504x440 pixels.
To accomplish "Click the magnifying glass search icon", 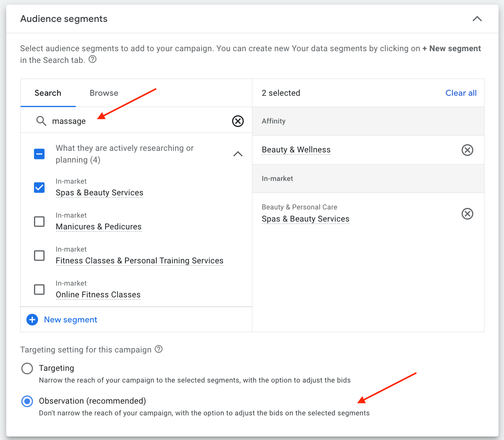I will tap(41, 121).
